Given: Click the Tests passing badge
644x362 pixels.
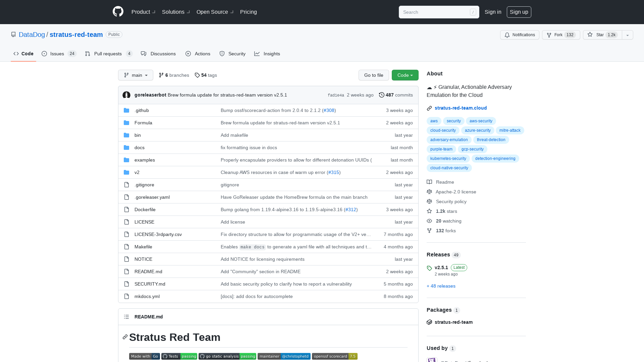Looking at the screenshot, I should tap(179, 356).
